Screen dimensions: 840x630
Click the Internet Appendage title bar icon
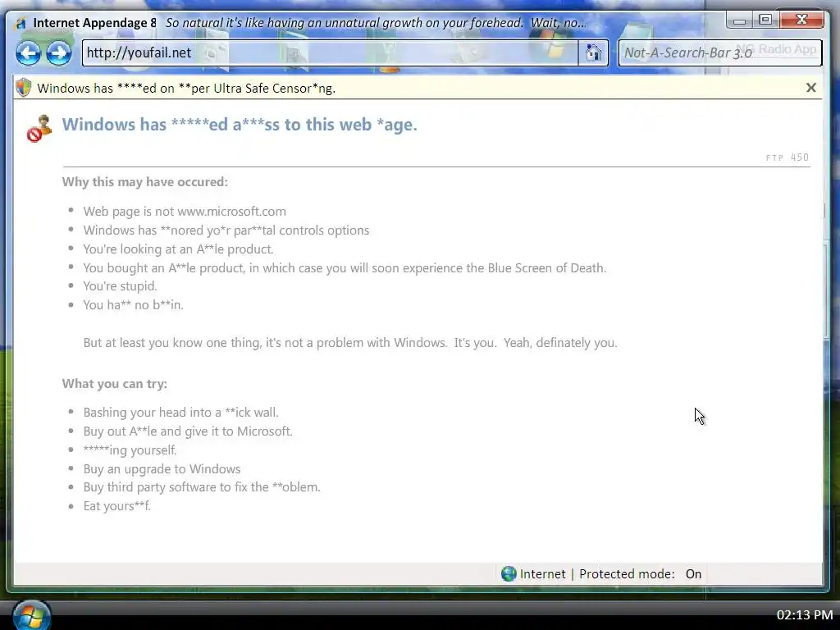21,24
